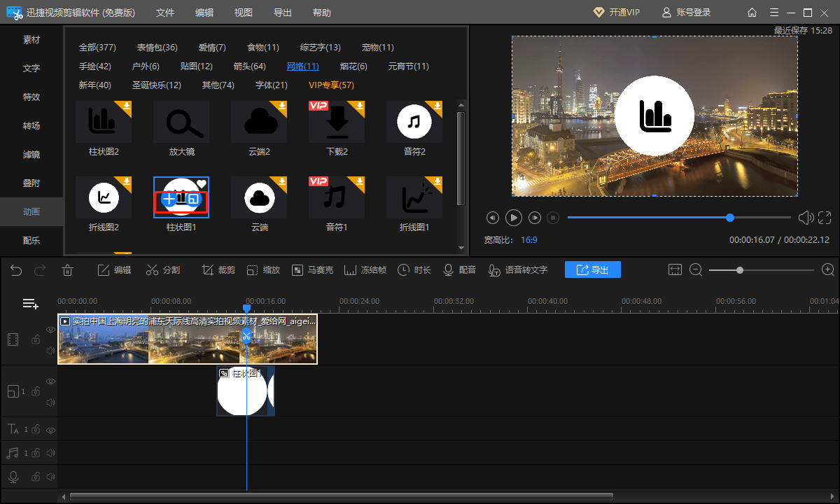Add 柱状图1 to timeline with plus icon
The height and width of the screenshot is (504, 840).
pos(169,199)
